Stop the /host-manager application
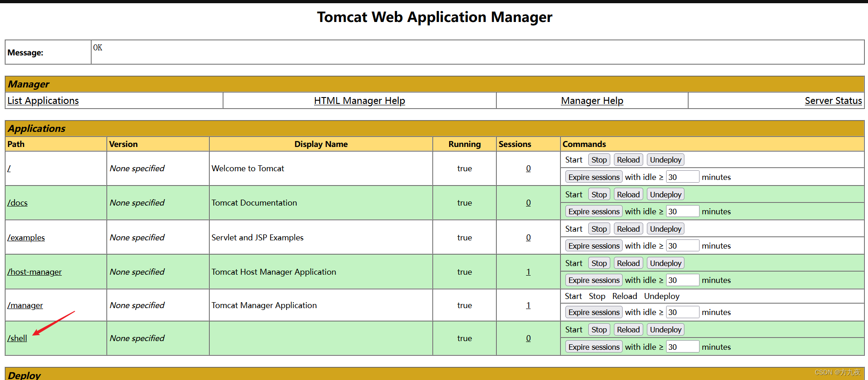 (599, 263)
